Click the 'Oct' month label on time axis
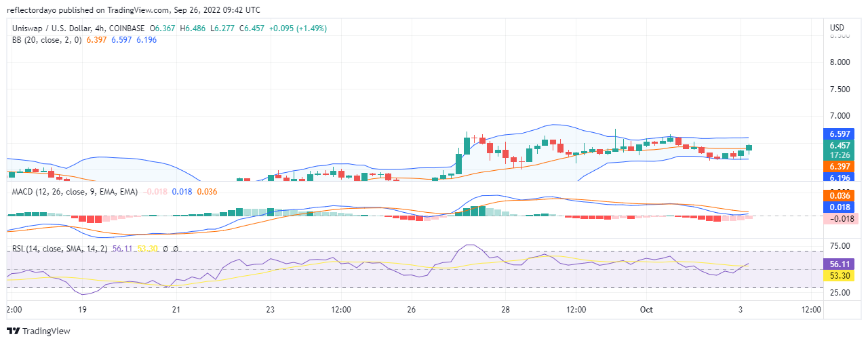The height and width of the screenshot is (343, 868). [647, 310]
